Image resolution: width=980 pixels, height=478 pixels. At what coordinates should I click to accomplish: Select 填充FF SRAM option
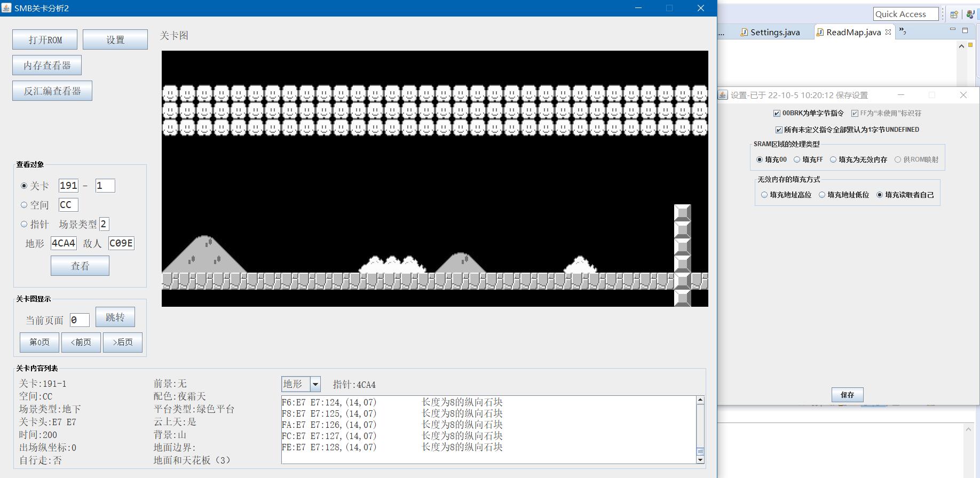click(x=797, y=160)
